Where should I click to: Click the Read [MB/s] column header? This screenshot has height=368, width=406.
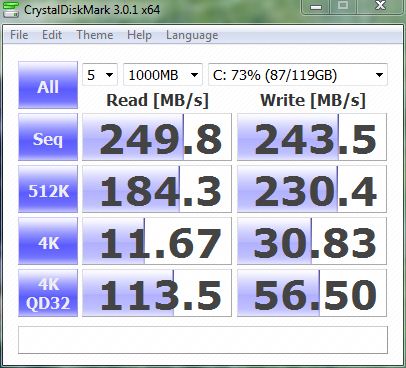click(x=157, y=100)
